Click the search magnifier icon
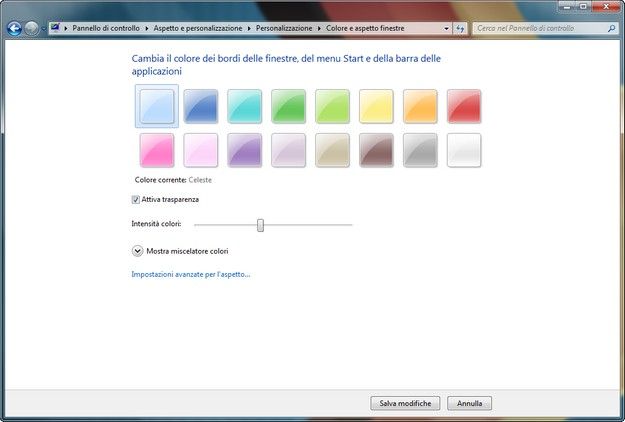This screenshot has width=625, height=422. click(612, 28)
